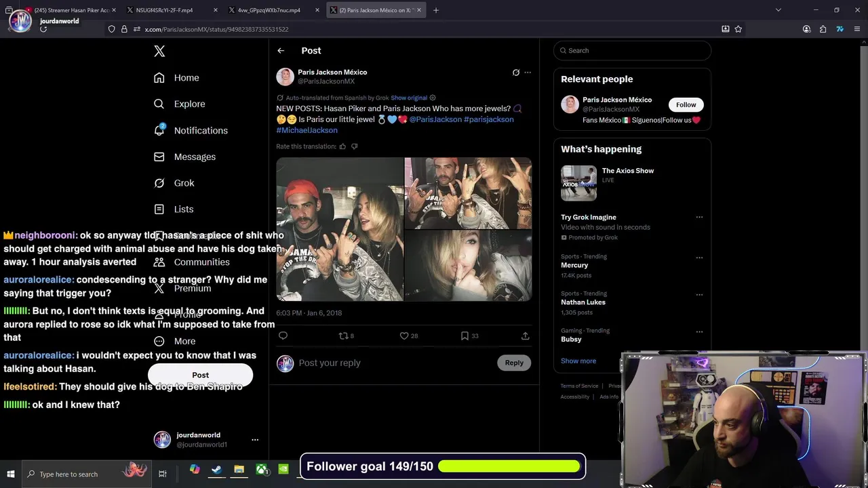The width and height of the screenshot is (868, 488).
Task: Open the post's three-dot more menu
Action: click(x=528, y=73)
